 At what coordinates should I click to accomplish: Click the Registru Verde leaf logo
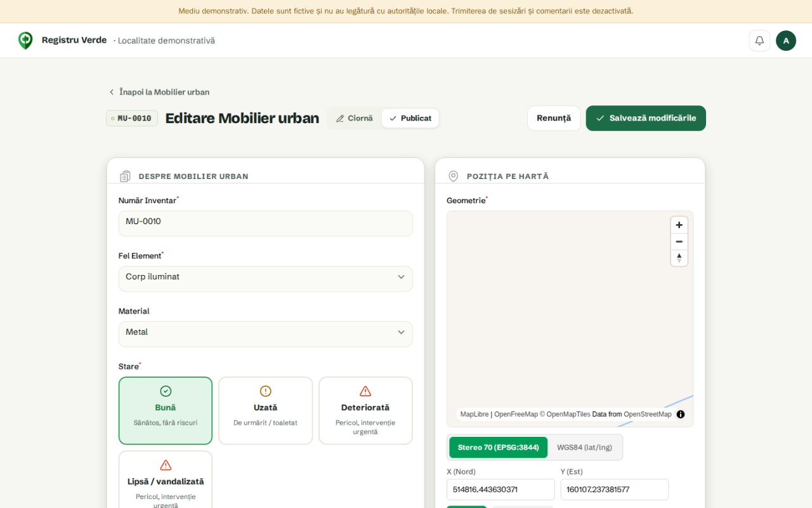coord(25,41)
